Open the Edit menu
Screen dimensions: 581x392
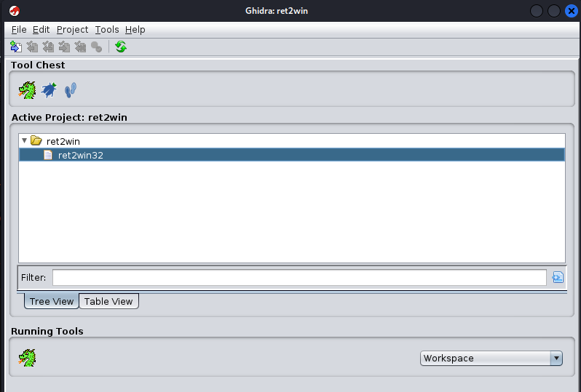pos(41,30)
